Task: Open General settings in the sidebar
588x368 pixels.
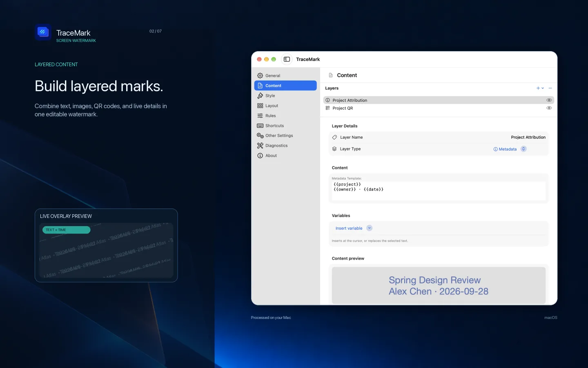Action: [285, 76]
